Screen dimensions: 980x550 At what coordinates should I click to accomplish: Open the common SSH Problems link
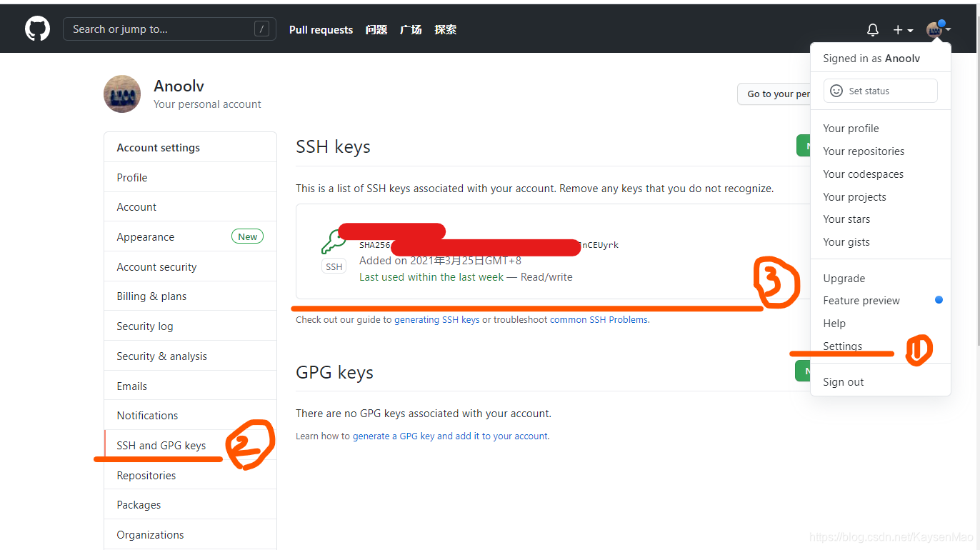tap(599, 320)
